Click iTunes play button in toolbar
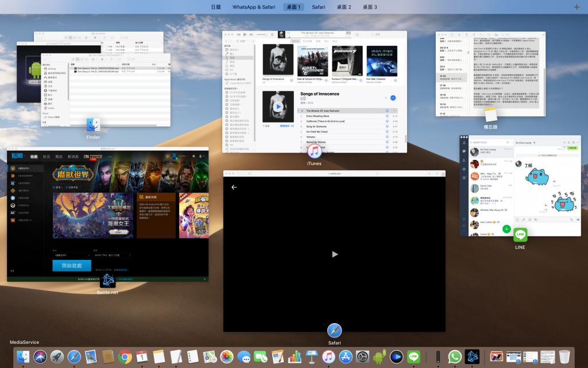 (245, 34)
